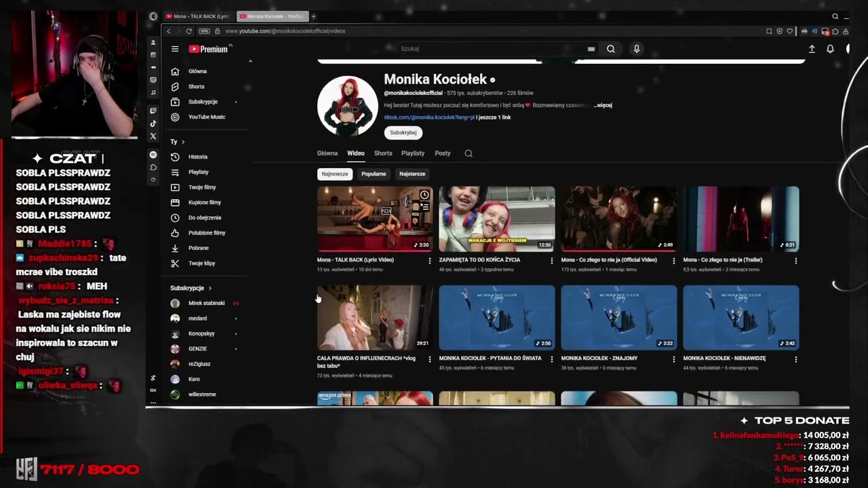
Task: Open three-dot menu for PYTANIA DO ŚWIATA video
Action: tap(551, 359)
